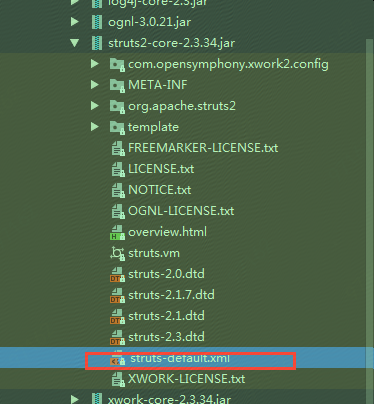Expand the ognl-3.0.21.jar node arrow
Image resolution: width=374 pixels, height=404 pixels.
click(75, 22)
